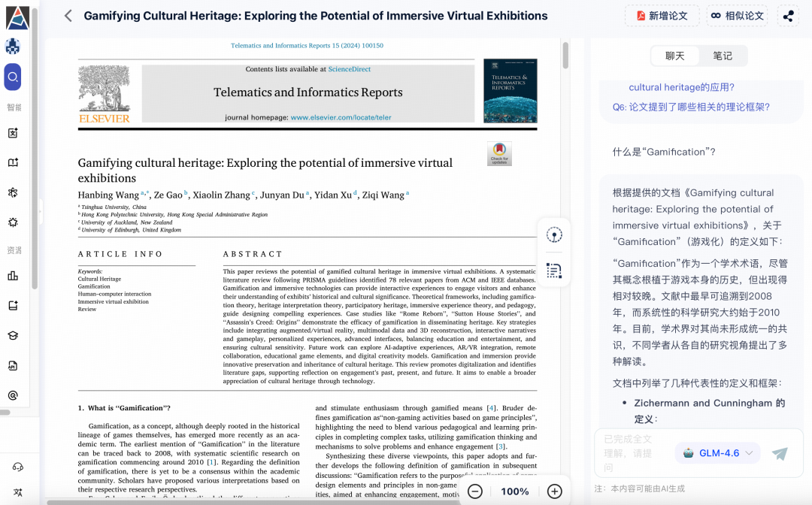Screen dimensions: 812x505
Task: Select the blue search icon in sidebar
Action: 13,77
